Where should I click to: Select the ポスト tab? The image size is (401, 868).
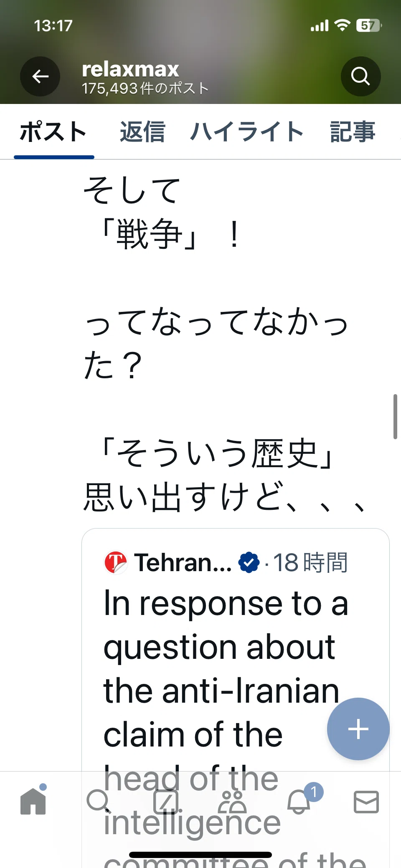click(x=53, y=132)
